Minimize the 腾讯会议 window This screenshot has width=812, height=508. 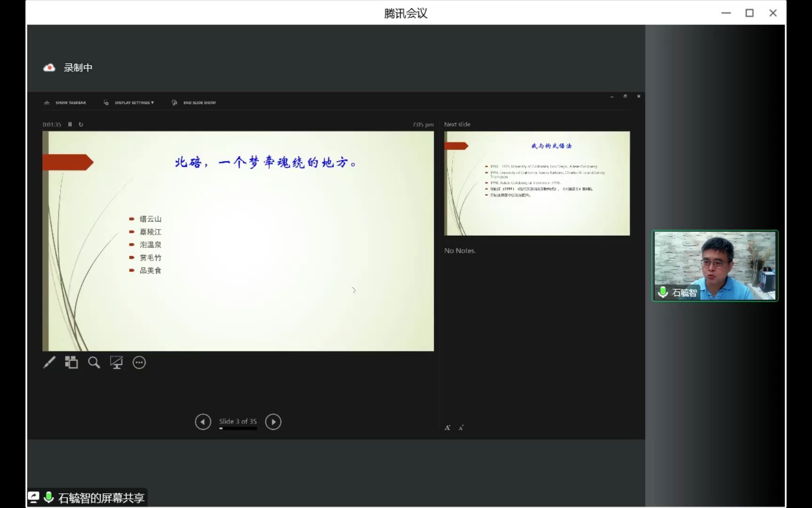[726, 13]
